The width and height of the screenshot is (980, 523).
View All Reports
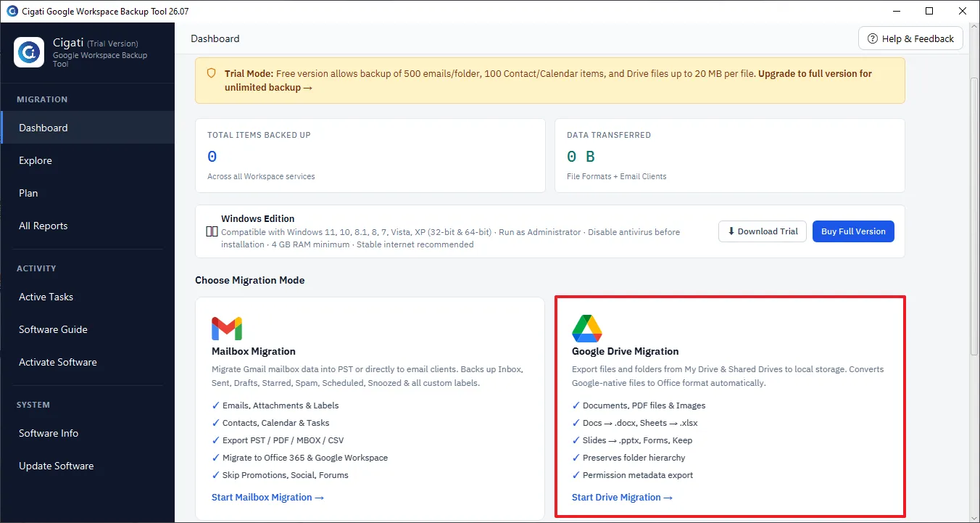pos(87,226)
